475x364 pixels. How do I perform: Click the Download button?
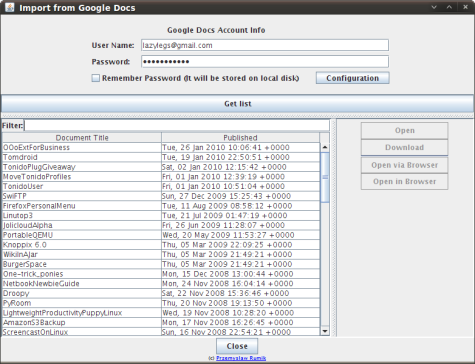tap(404, 147)
